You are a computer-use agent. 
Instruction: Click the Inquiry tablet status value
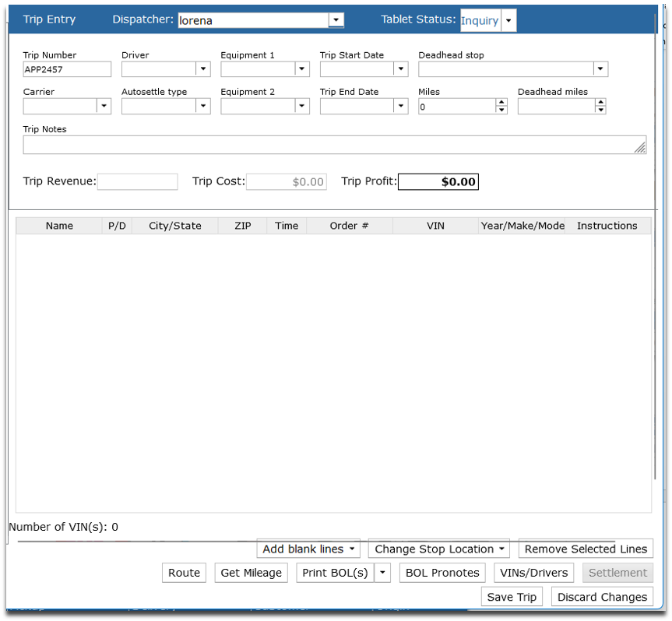480,20
